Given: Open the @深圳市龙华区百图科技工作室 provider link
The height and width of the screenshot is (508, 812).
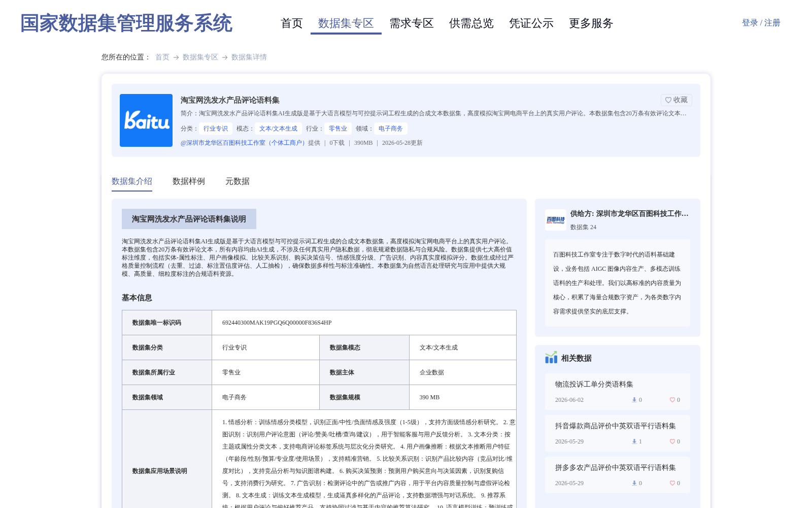Looking at the screenshot, I should [x=244, y=143].
